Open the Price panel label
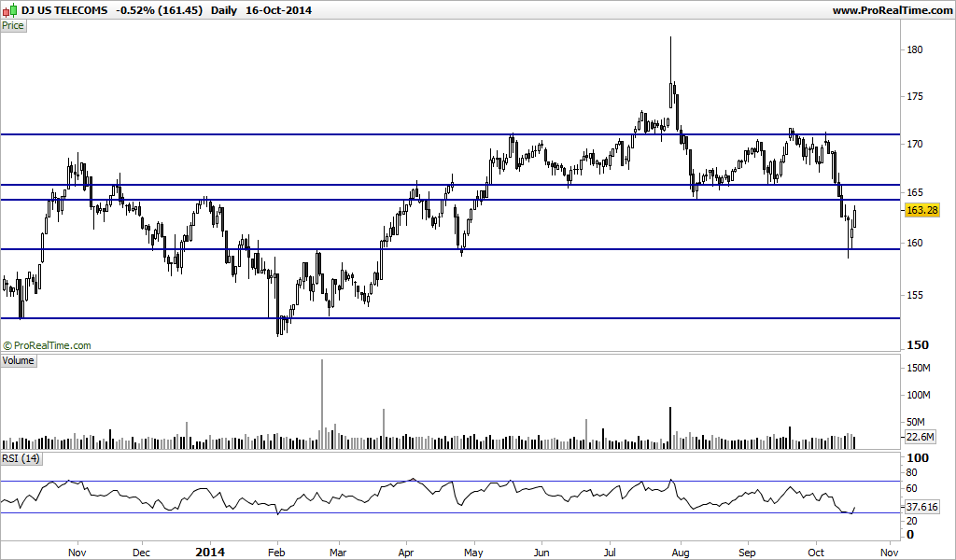 coord(13,25)
